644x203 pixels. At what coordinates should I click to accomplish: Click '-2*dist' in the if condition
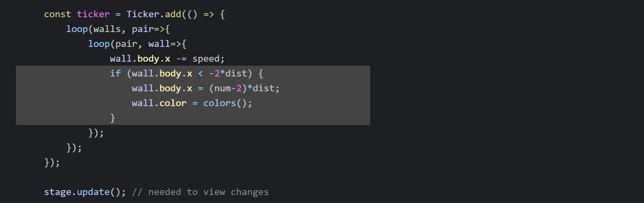point(228,74)
